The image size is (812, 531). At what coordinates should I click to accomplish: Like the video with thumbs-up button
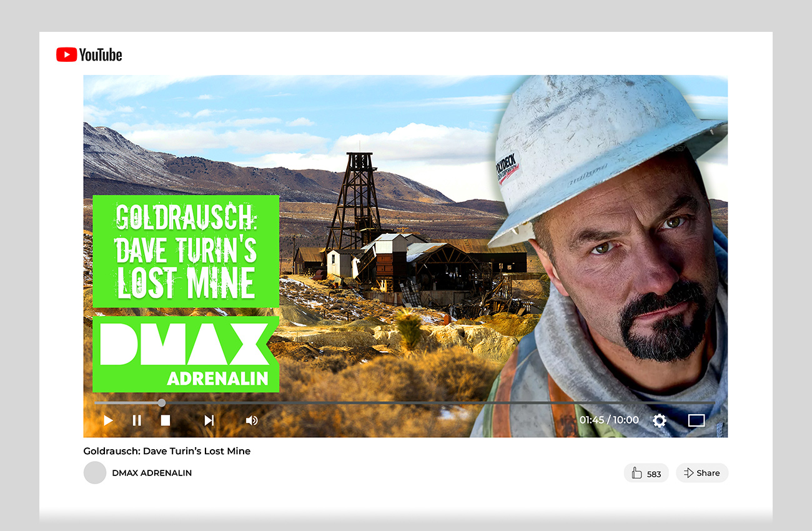pyautogui.click(x=646, y=473)
